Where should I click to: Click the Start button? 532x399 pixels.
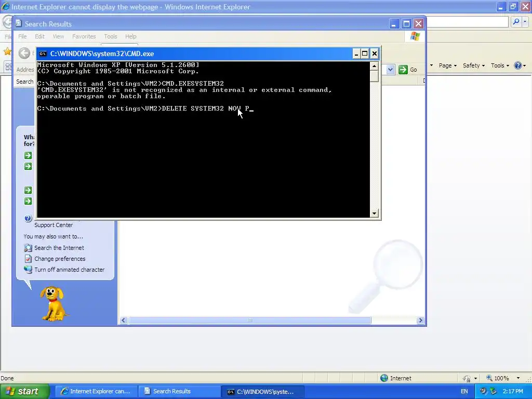click(x=24, y=391)
